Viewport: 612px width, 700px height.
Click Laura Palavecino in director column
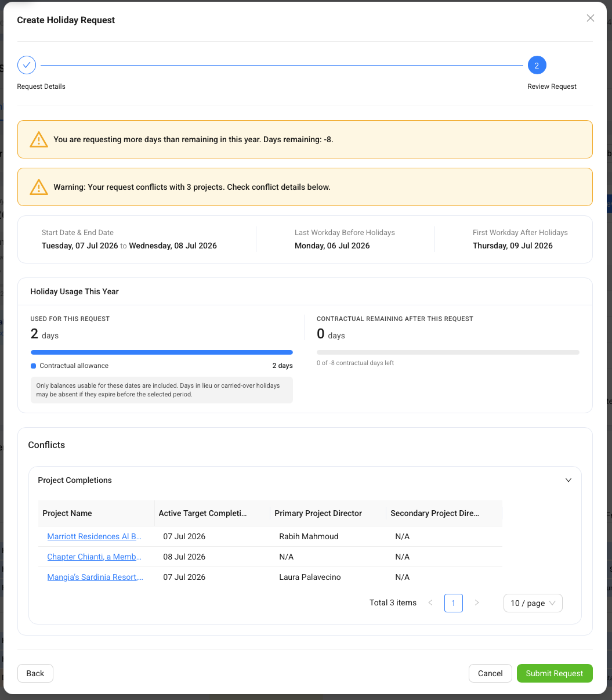click(310, 577)
